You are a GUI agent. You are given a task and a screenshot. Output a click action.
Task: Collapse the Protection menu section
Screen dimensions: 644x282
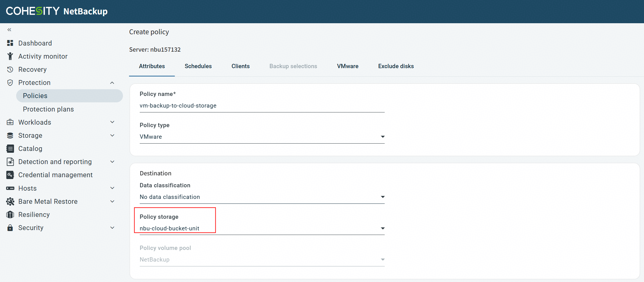click(112, 83)
